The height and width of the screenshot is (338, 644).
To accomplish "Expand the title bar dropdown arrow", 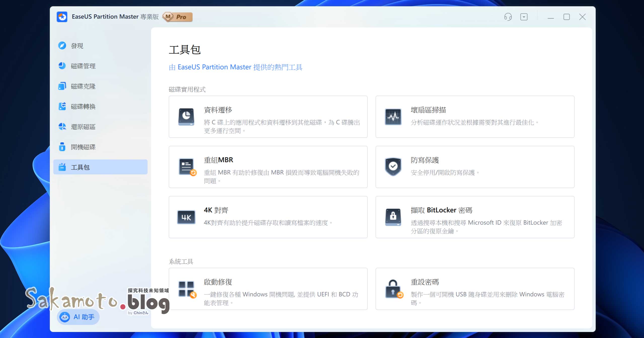I will click(x=524, y=17).
